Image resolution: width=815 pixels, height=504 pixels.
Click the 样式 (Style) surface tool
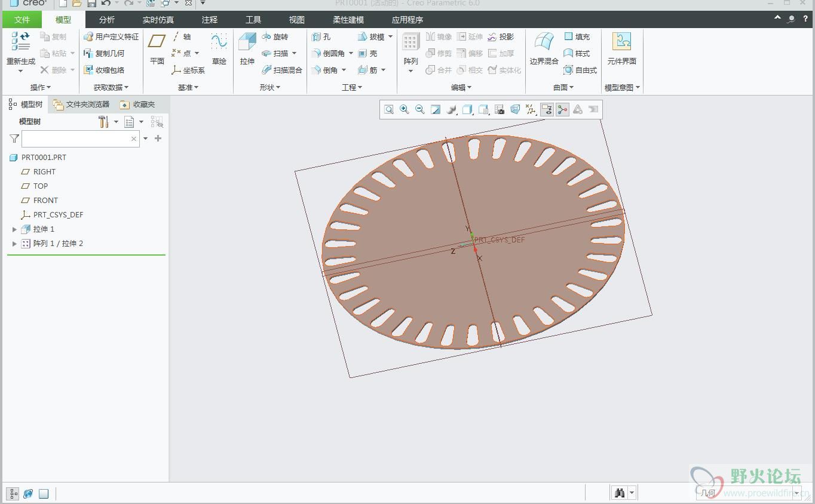pyautogui.click(x=577, y=53)
